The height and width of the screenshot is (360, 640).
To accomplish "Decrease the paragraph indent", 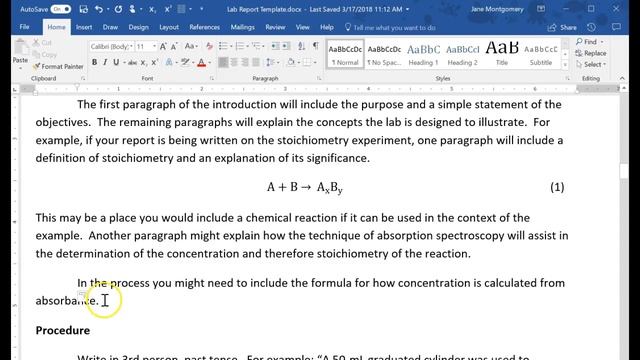I will (276, 46).
